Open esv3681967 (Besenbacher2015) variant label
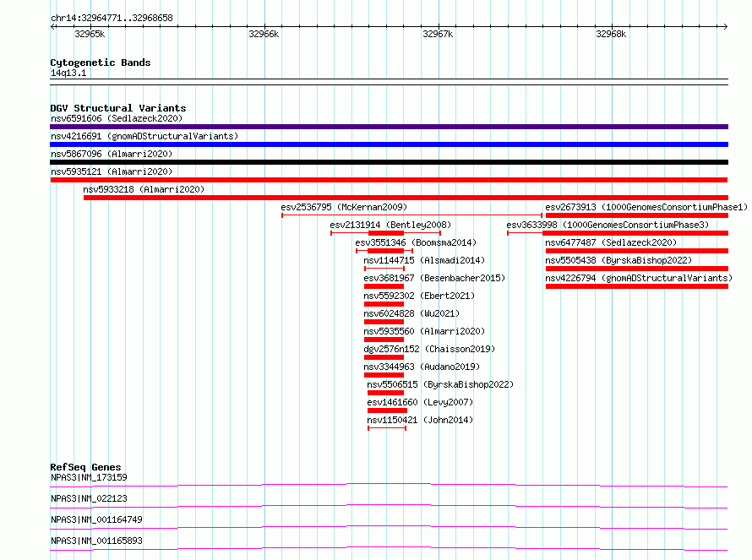 (434, 278)
